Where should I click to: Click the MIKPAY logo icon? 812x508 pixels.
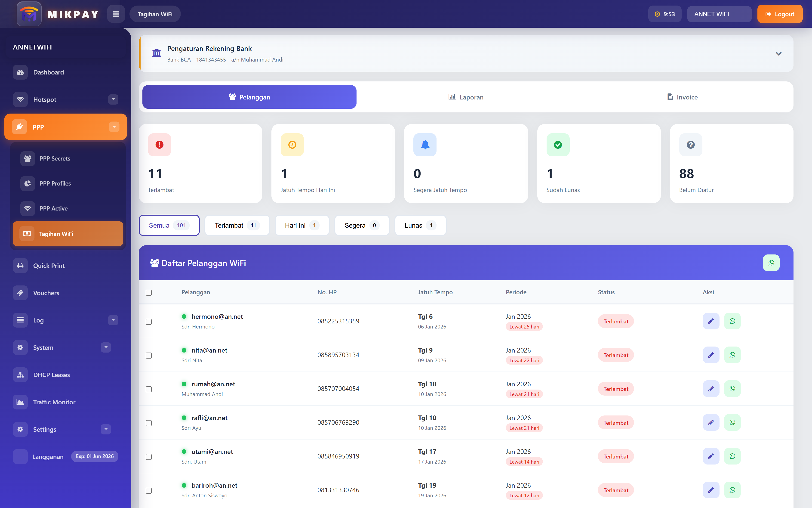(29, 14)
